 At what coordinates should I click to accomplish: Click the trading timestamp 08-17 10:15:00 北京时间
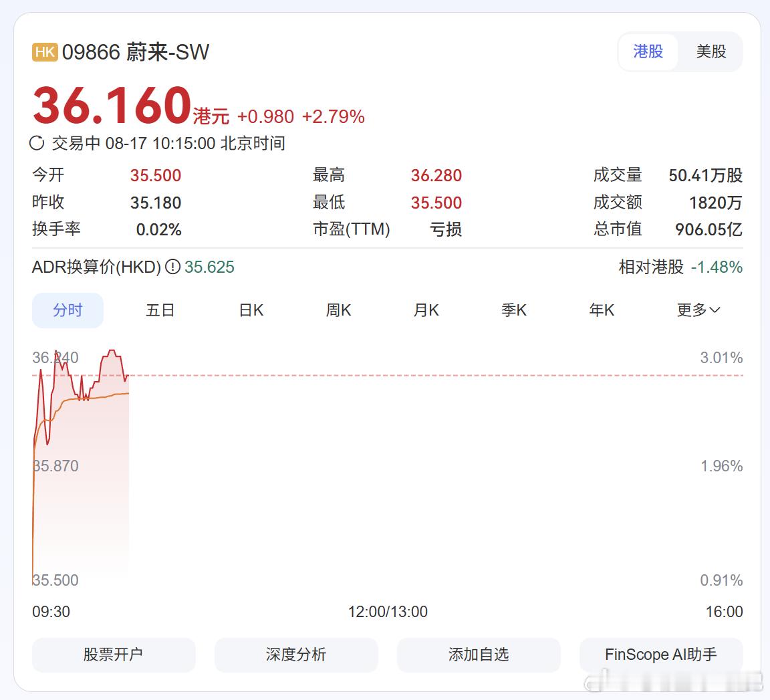195,144
